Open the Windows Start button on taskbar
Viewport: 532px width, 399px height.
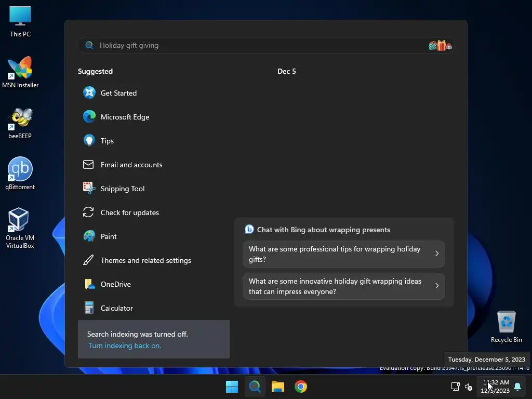(232, 387)
